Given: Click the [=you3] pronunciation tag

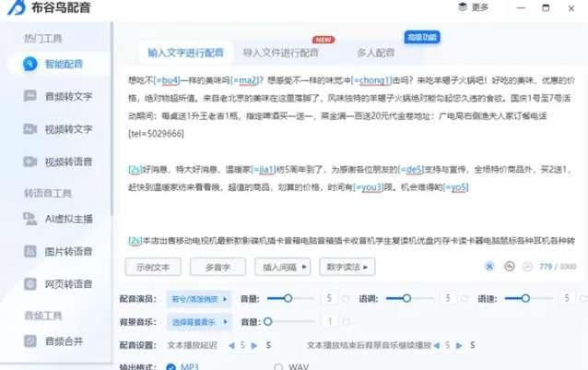Looking at the screenshot, I should (x=369, y=187).
